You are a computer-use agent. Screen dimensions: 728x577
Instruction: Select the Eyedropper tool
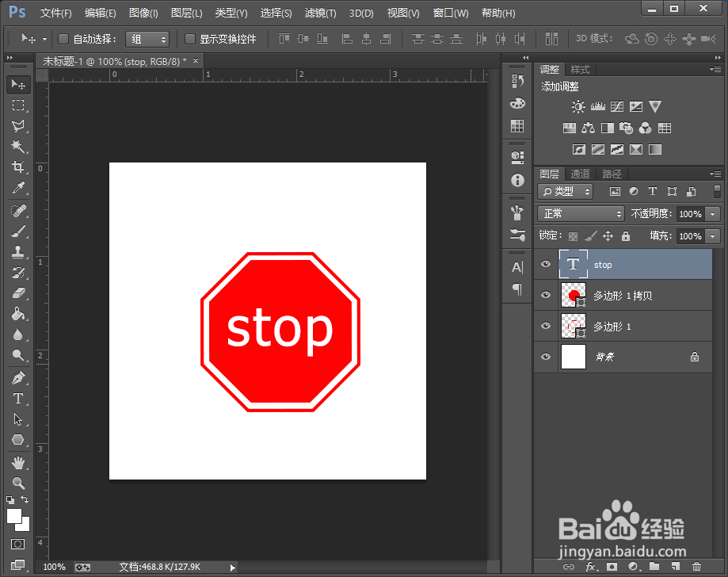18,188
